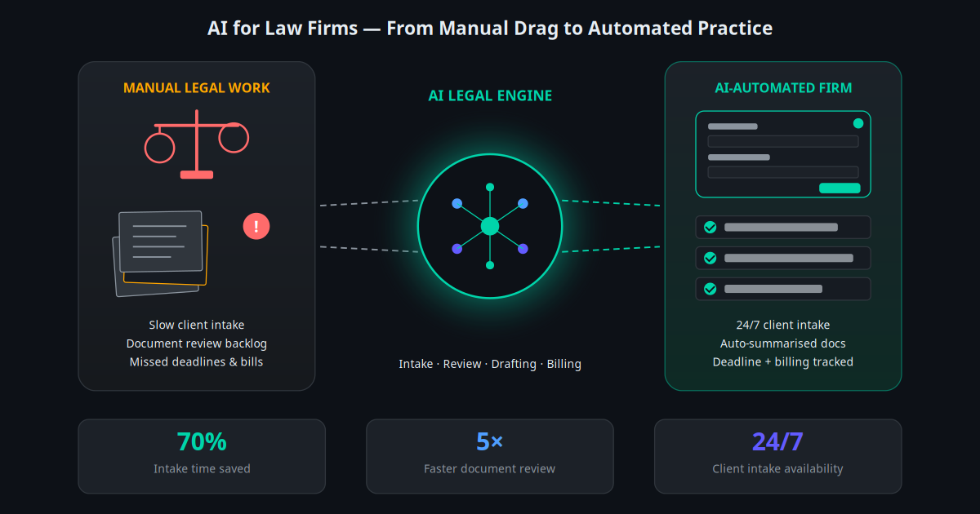Screen dimensions: 980x514
Task: Click the second input field in form mockup
Action: (783, 172)
